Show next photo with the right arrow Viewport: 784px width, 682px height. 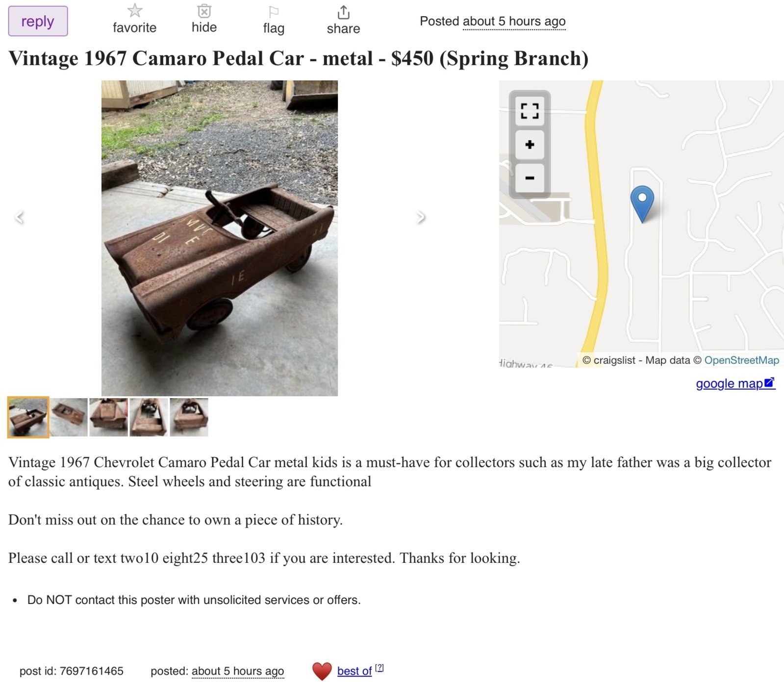420,217
